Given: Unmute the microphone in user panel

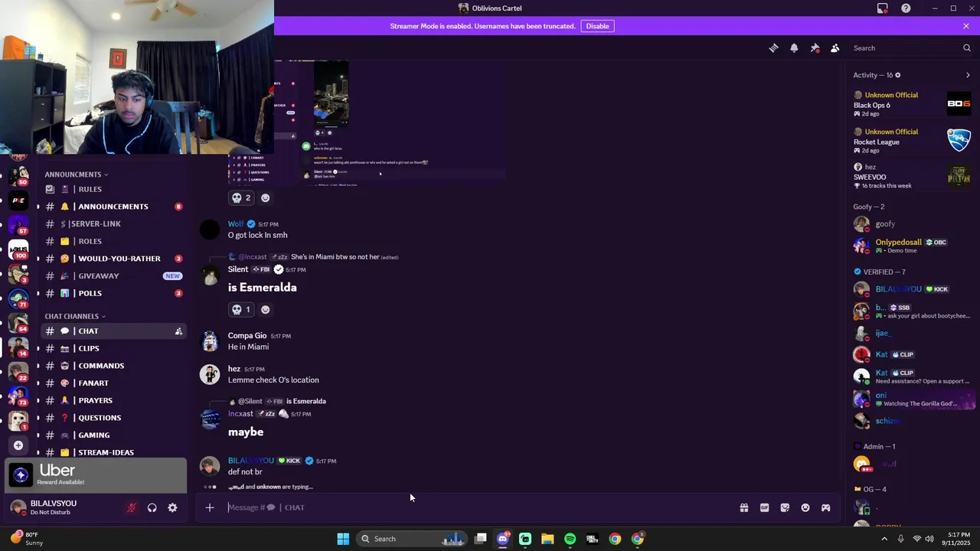Looking at the screenshot, I should click(x=131, y=507).
